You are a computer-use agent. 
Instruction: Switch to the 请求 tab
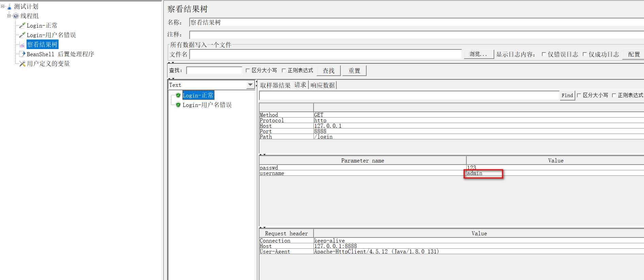pos(300,85)
